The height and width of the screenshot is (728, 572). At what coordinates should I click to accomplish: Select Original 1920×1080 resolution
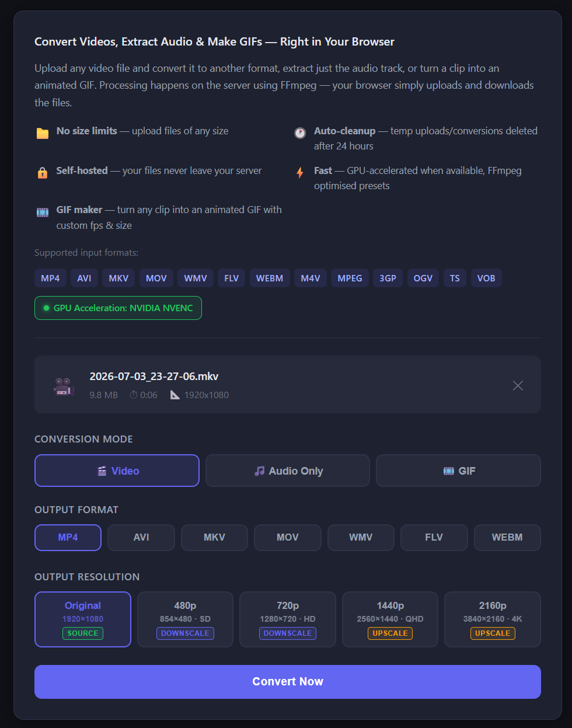click(83, 619)
